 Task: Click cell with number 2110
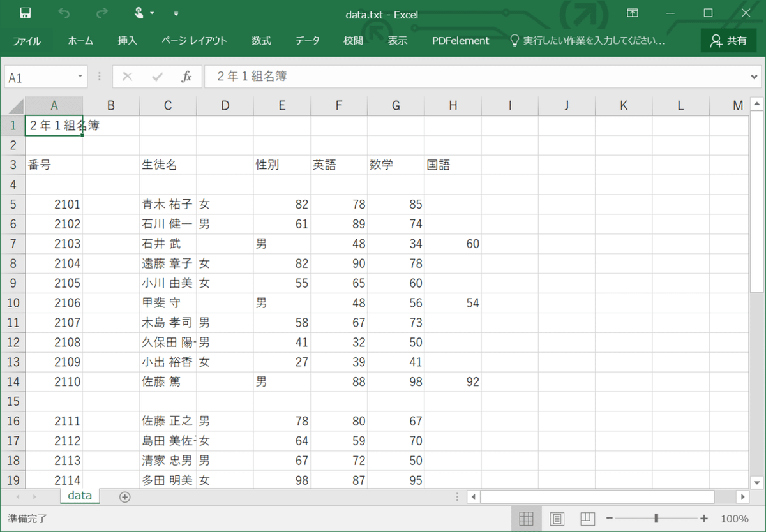point(54,382)
